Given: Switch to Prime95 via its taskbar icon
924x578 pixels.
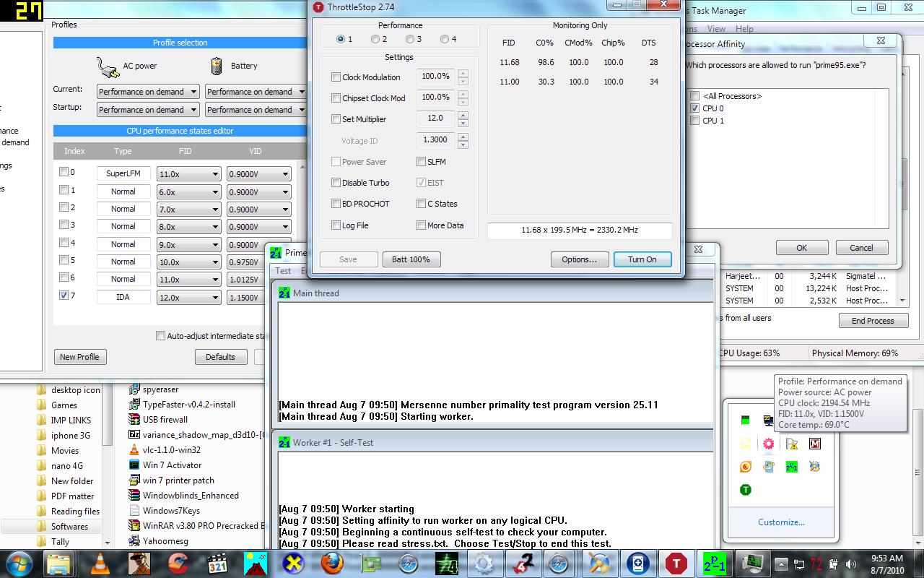Looking at the screenshot, I should (715, 562).
